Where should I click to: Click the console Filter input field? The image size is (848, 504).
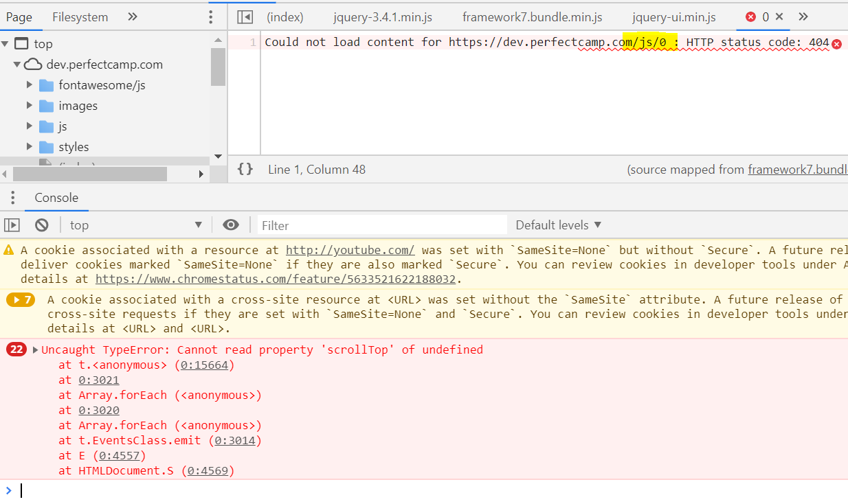click(382, 225)
